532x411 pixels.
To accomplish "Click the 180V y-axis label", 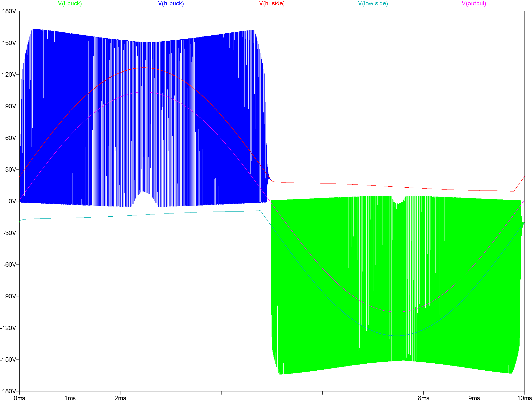I will [9, 11].
